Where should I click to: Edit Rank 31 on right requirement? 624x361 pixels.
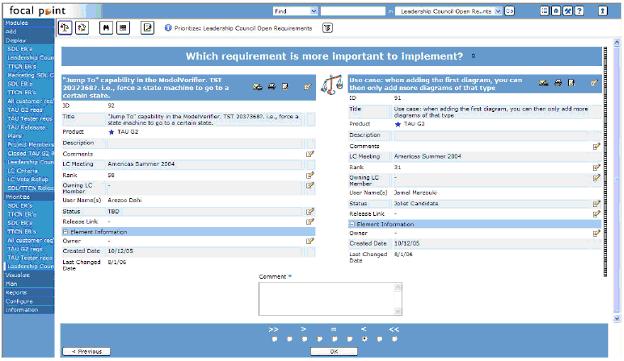click(596, 168)
